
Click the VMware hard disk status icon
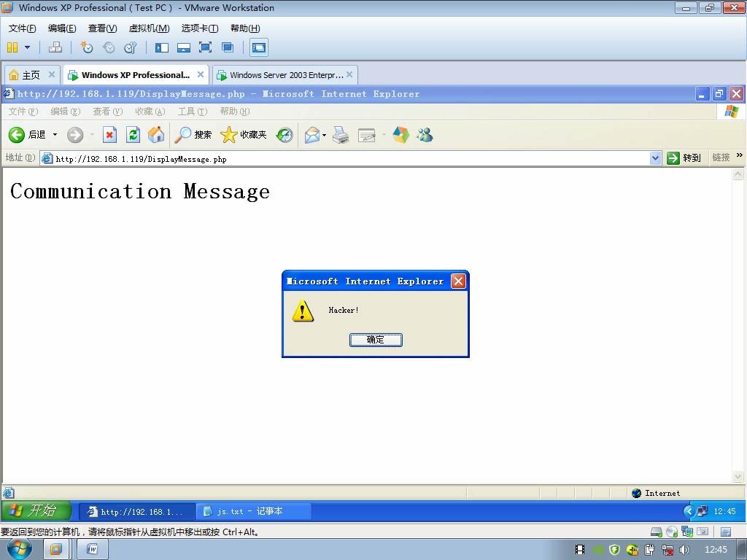pos(657,532)
